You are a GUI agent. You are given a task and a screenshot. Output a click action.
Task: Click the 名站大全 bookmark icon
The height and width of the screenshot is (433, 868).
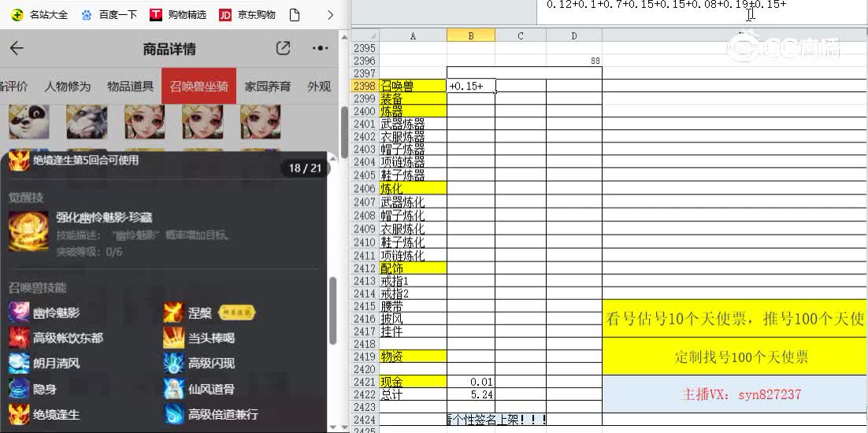coord(17,15)
